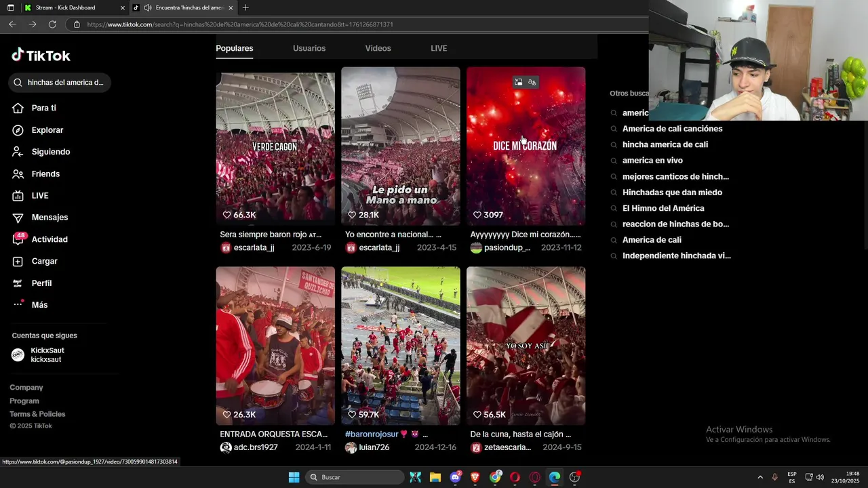Open a new browser tab with plus button
The height and width of the screenshot is (488, 868).
point(245,7)
